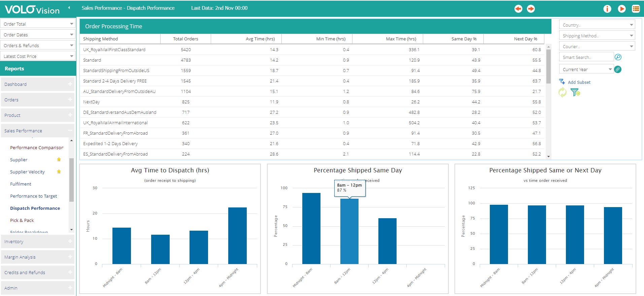The width and height of the screenshot is (644, 296).
Task: Click the Smart Search magnifier icon
Action: pyautogui.click(x=618, y=57)
